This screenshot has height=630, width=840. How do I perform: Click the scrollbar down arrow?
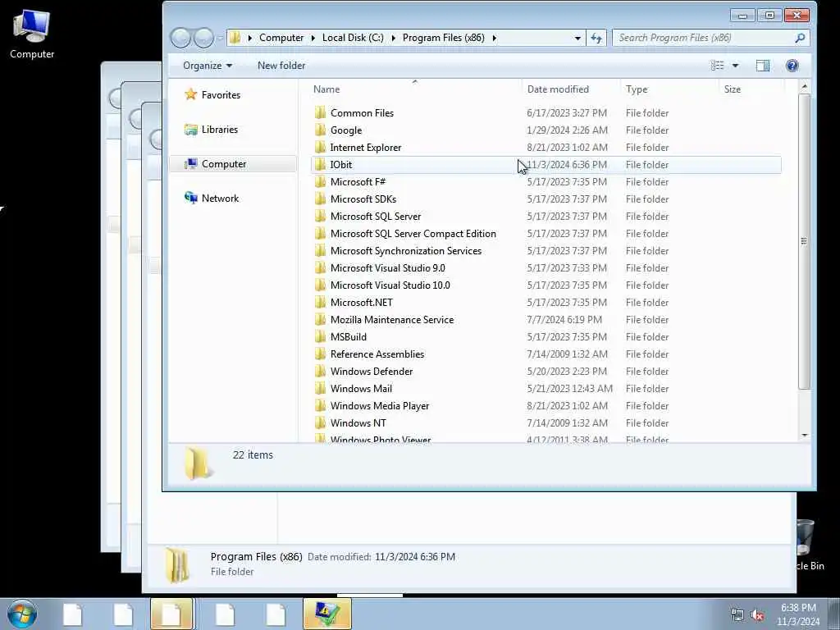pyautogui.click(x=804, y=435)
